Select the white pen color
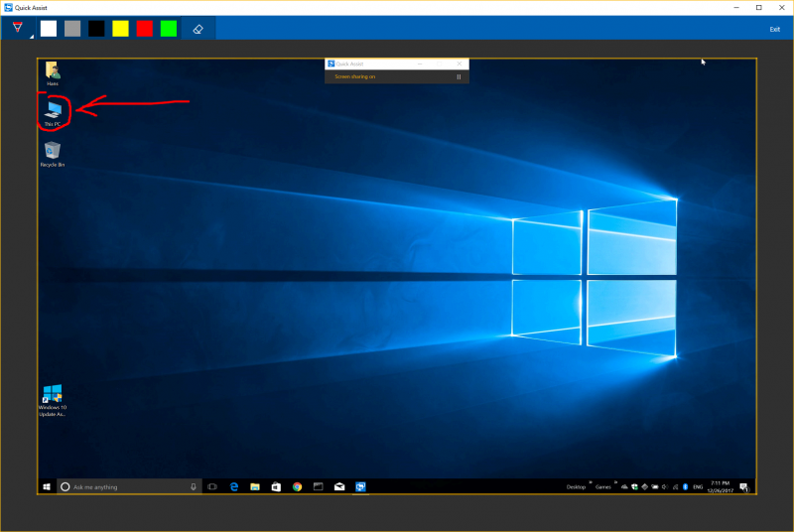Viewport: 794px width, 532px height. pos(49,29)
